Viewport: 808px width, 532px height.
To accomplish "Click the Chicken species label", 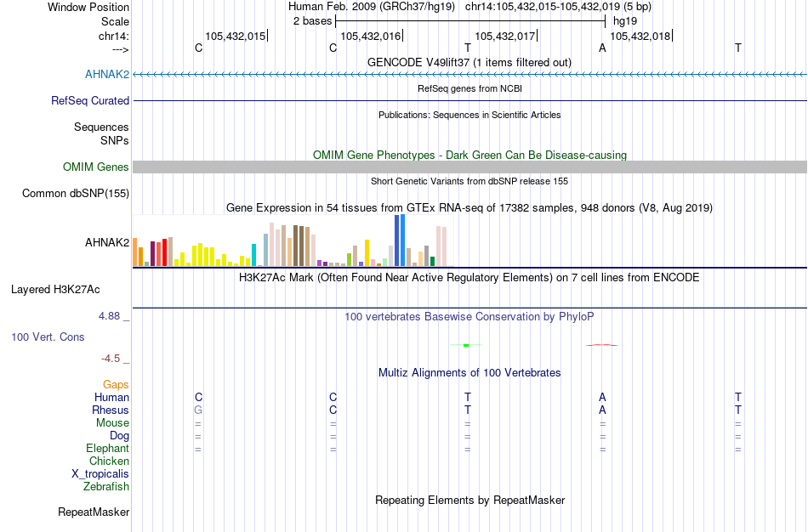I will 109,461.
